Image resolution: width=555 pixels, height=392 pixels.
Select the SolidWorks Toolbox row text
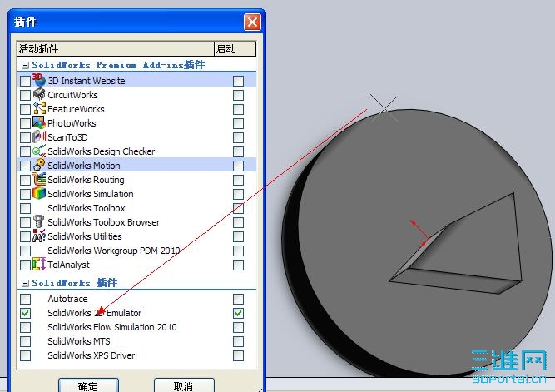87,208
